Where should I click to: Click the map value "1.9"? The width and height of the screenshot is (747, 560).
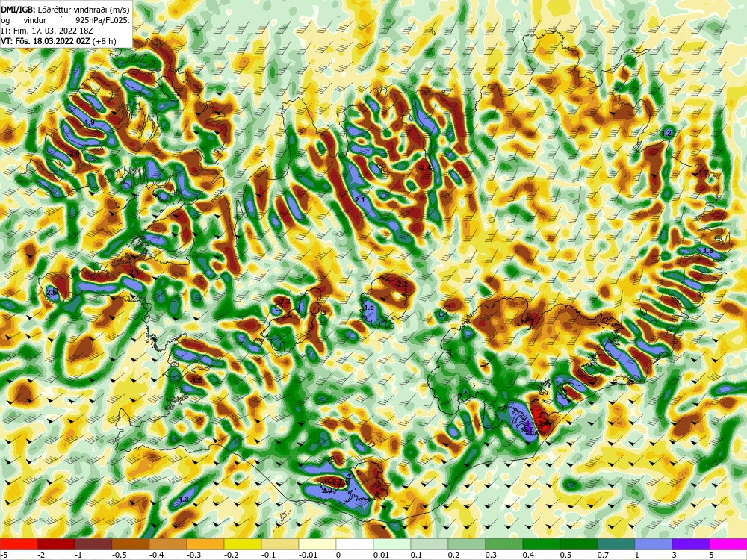click(x=89, y=122)
